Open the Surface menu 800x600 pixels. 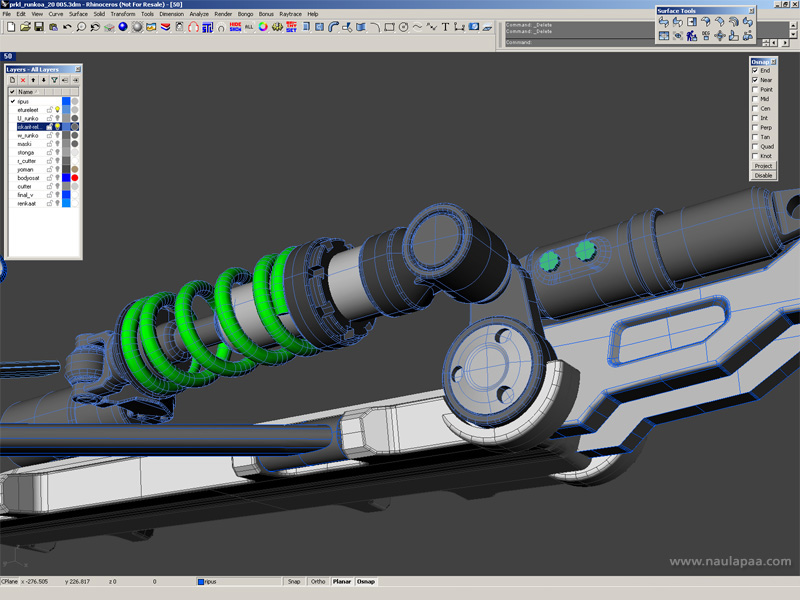(78, 14)
